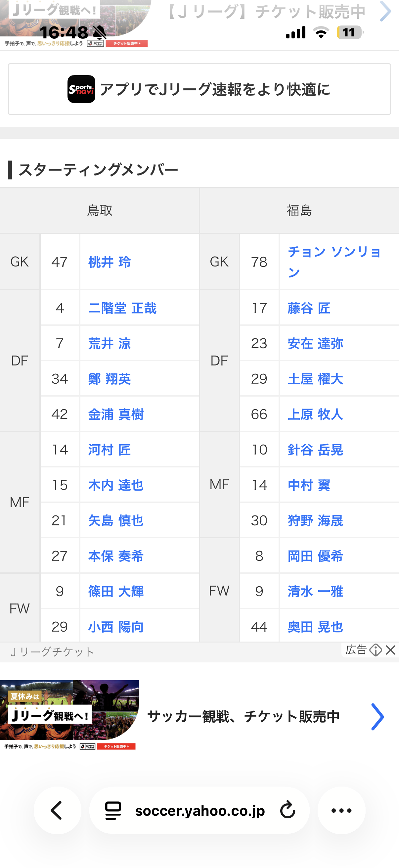This screenshot has width=399, height=868.
Task: Open the アプリでJリーグ速報 app banner
Action: (199, 89)
